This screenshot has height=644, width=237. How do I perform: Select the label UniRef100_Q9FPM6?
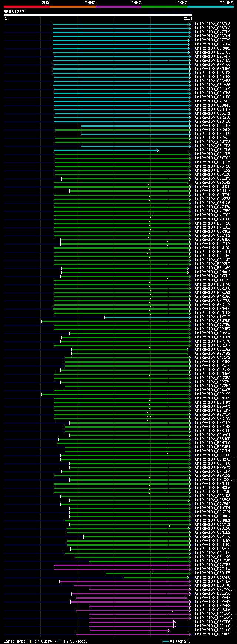click(213, 463)
